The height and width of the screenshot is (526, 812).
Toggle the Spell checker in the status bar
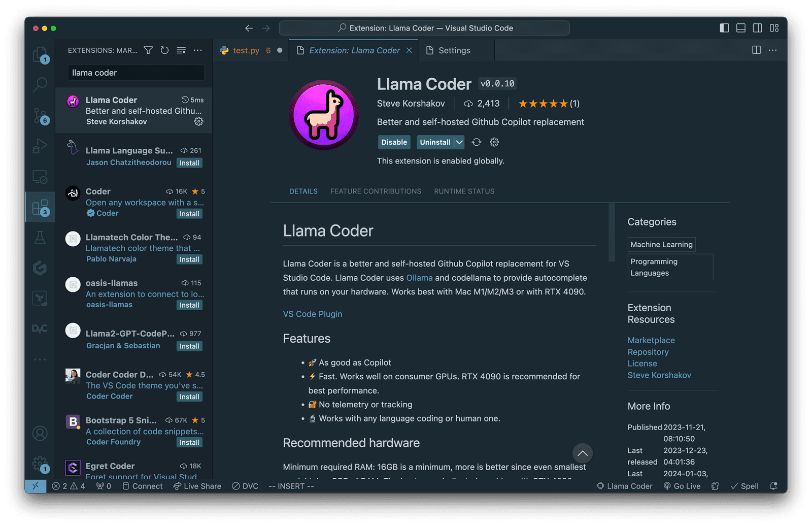click(x=745, y=486)
